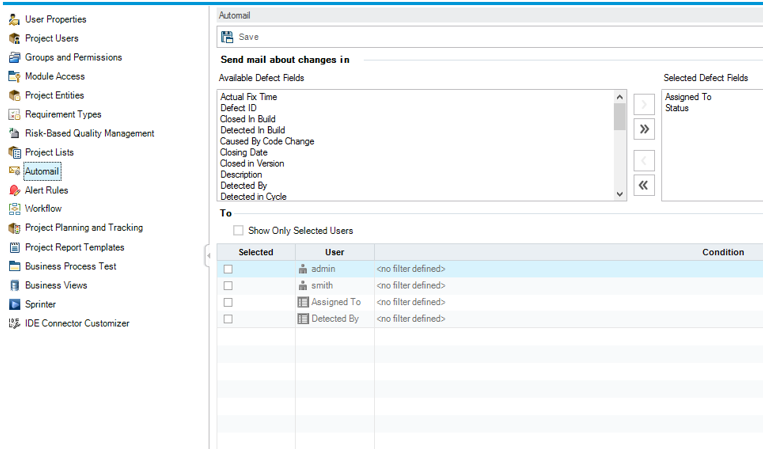Click the Sprinter icon in sidebar
This screenshot has width=763, height=449.
tap(14, 304)
